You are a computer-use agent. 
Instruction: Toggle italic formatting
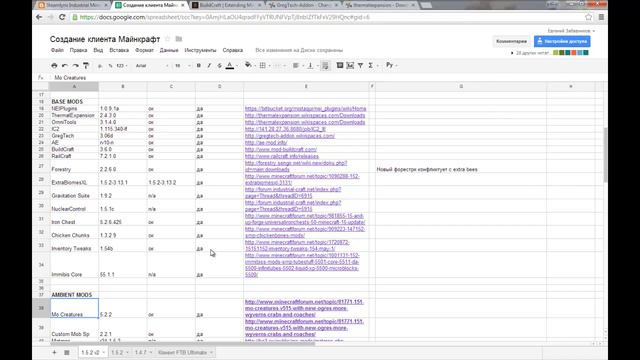click(x=209, y=65)
